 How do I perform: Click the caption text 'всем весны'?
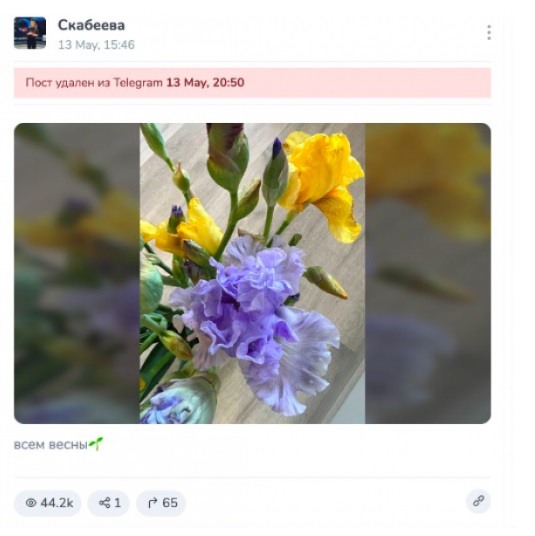51,445
